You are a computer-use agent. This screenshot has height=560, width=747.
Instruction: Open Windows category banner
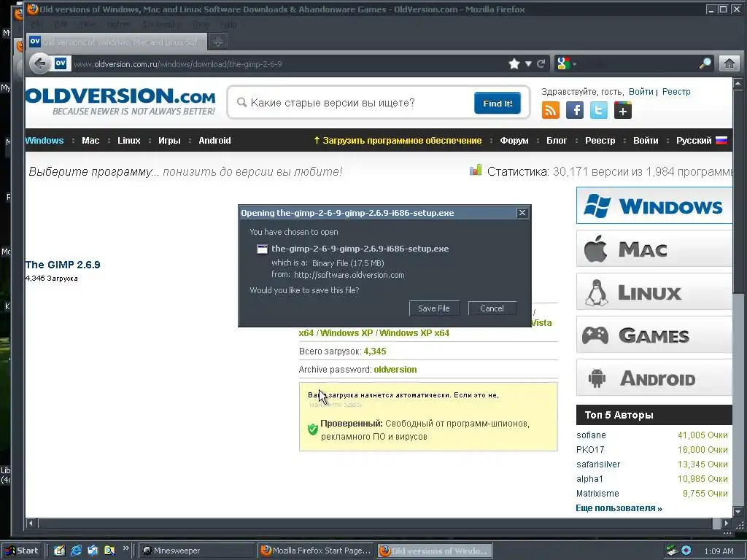pyautogui.click(x=654, y=205)
